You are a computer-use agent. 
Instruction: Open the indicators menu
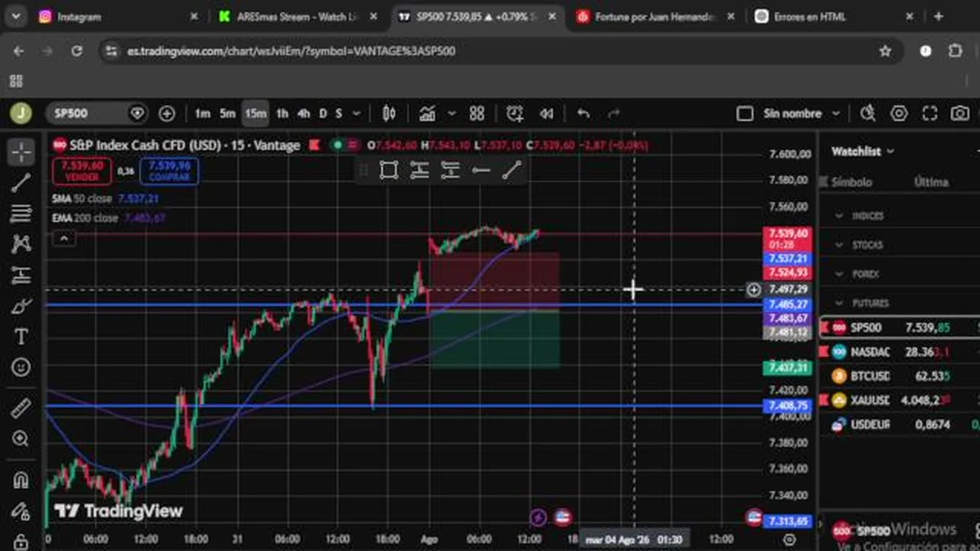click(427, 113)
